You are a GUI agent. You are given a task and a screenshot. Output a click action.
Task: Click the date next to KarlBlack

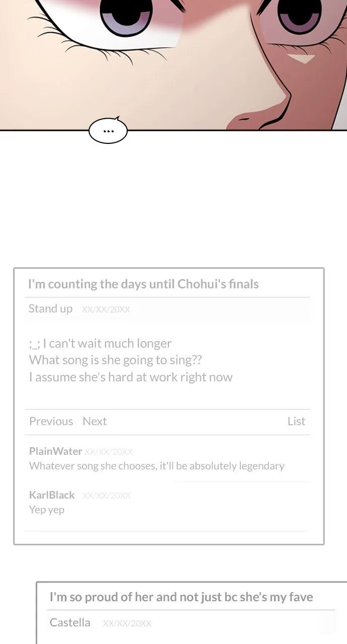[106, 496]
